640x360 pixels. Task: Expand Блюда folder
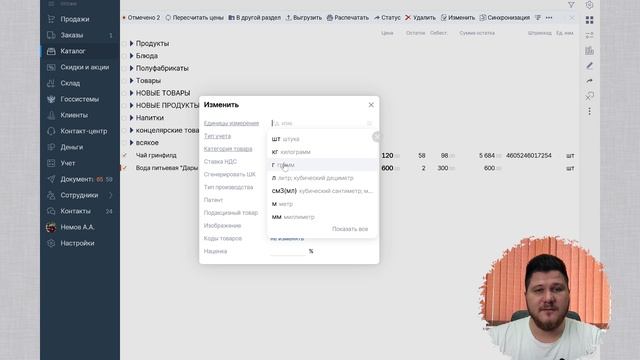pyautogui.click(x=131, y=56)
